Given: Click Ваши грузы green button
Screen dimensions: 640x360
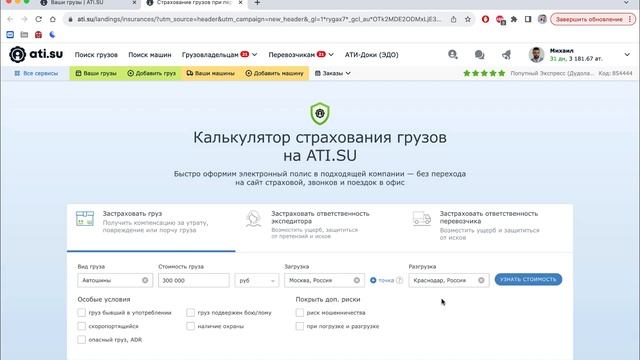Looking at the screenshot, I should 96,73.
